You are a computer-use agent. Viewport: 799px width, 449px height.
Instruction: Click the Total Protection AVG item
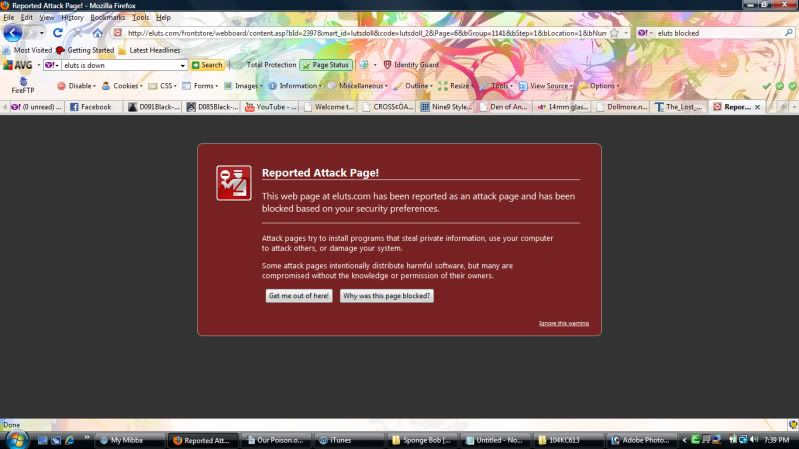tap(267, 65)
